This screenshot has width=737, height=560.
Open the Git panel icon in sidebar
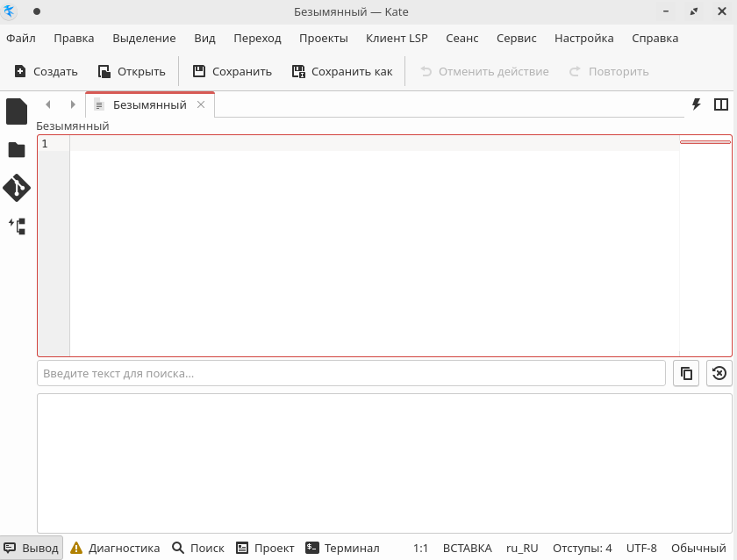tap(17, 188)
